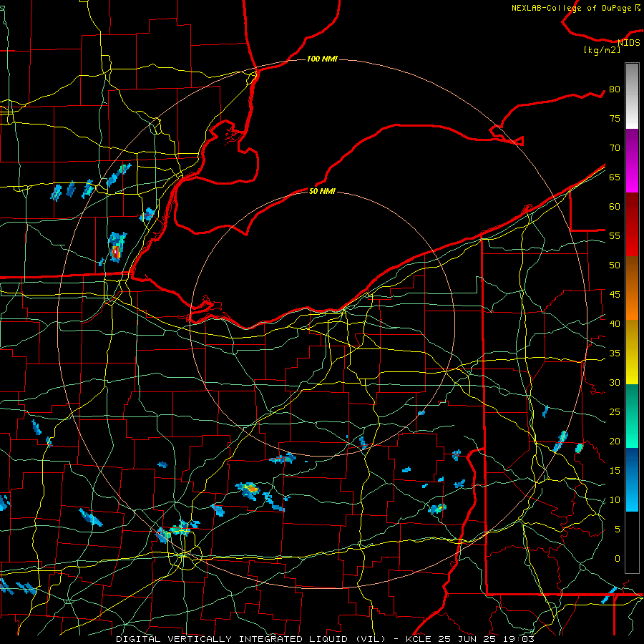Pick the yellow segment of the color bar

pyautogui.click(x=632, y=352)
